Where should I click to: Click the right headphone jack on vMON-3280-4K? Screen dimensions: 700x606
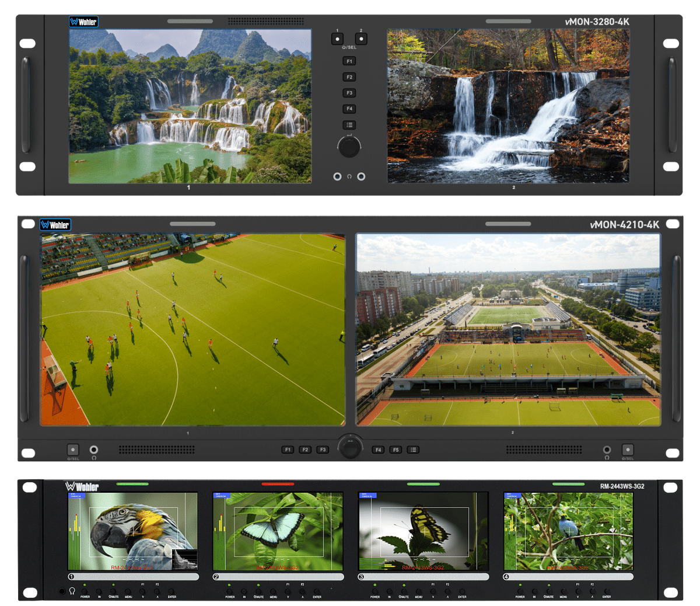pyautogui.click(x=361, y=176)
